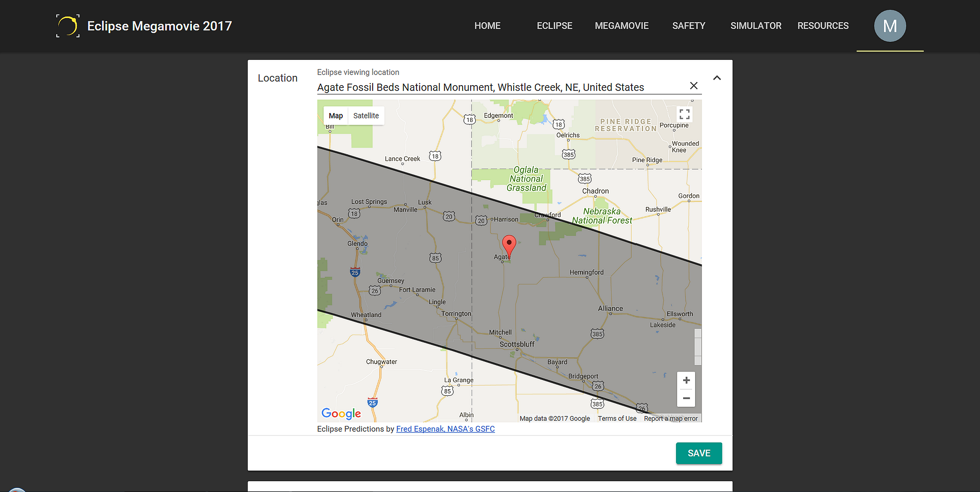Open the MEGAMOVIE menu item
The width and height of the screenshot is (980, 492).
(621, 26)
